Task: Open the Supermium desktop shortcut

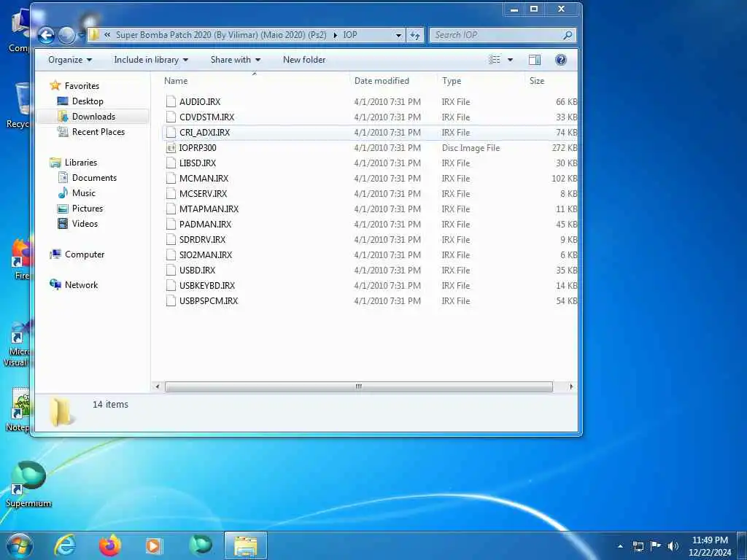Action: [x=28, y=483]
